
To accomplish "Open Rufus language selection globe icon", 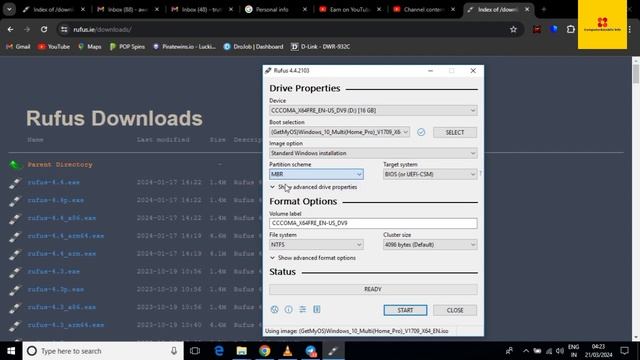I will point(274,309).
